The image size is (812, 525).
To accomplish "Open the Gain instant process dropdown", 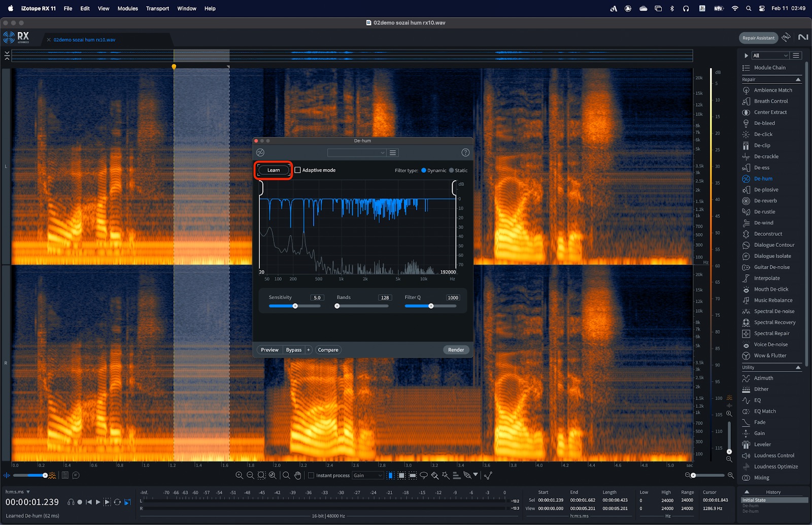I will coord(367,476).
